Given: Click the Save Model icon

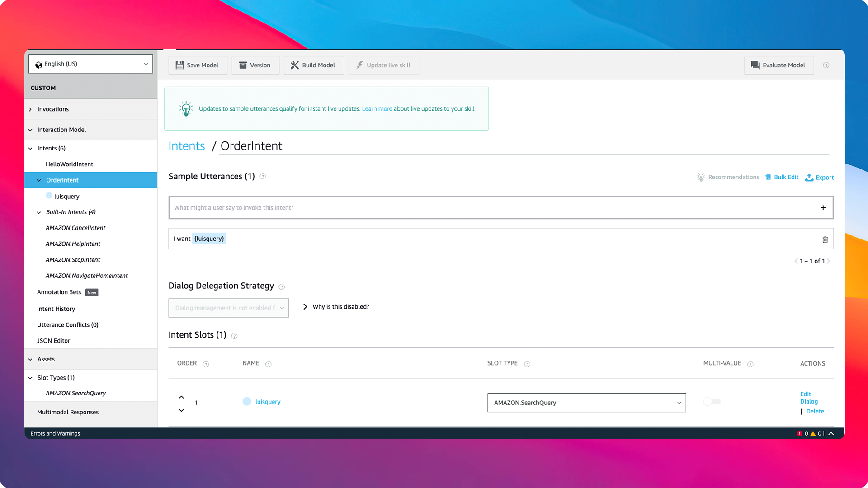Looking at the screenshot, I should [x=179, y=65].
